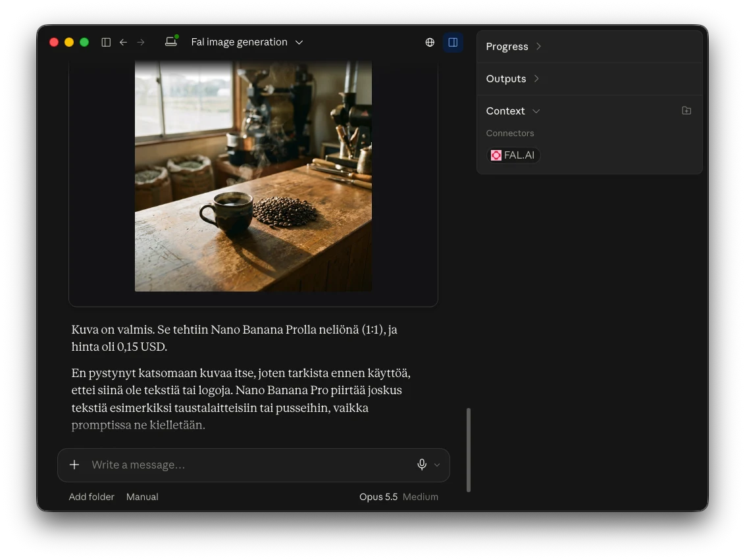The image size is (745, 560).
Task: Close the window with the red button
Action: click(54, 42)
